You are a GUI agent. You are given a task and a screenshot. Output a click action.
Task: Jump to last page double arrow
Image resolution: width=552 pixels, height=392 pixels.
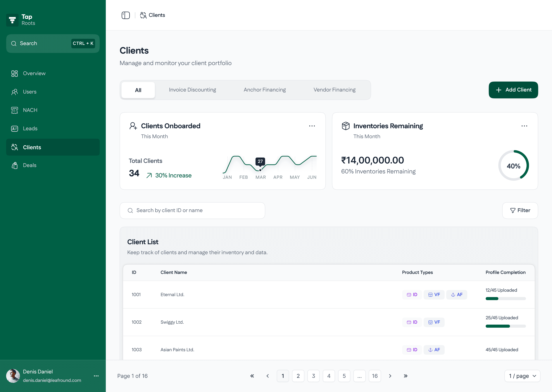[405, 376]
